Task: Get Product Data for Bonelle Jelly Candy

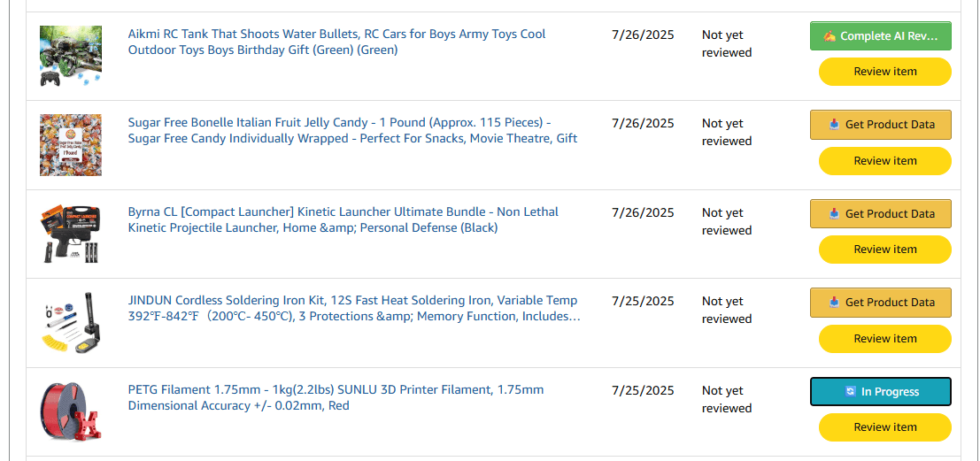Action: tap(880, 125)
